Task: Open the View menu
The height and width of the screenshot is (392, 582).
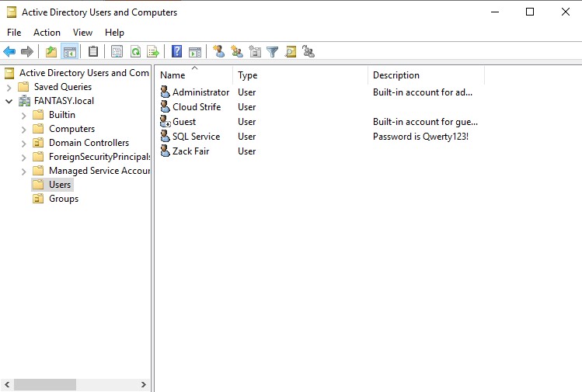Action: (82, 33)
